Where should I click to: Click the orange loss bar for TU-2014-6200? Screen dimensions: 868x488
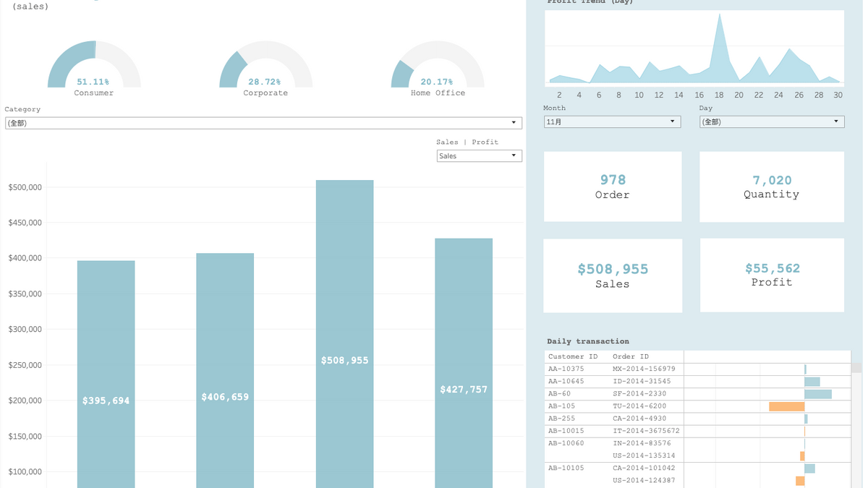point(787,406)
